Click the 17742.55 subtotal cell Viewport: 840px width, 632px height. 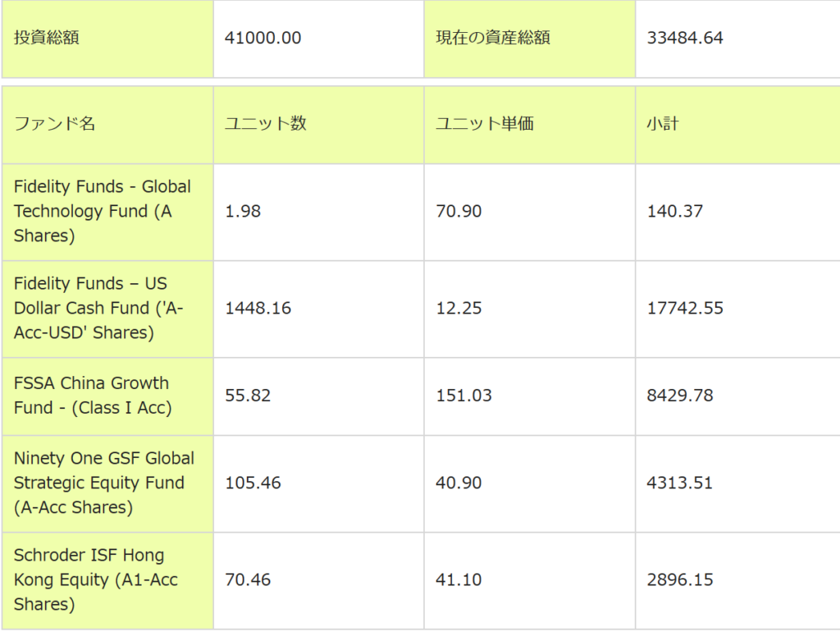click(x=685, y=309)
